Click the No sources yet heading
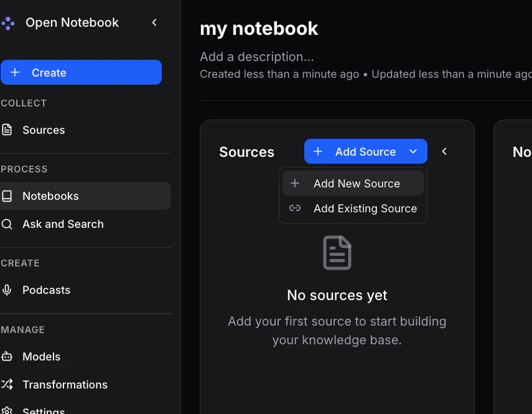 click(337, 295)
